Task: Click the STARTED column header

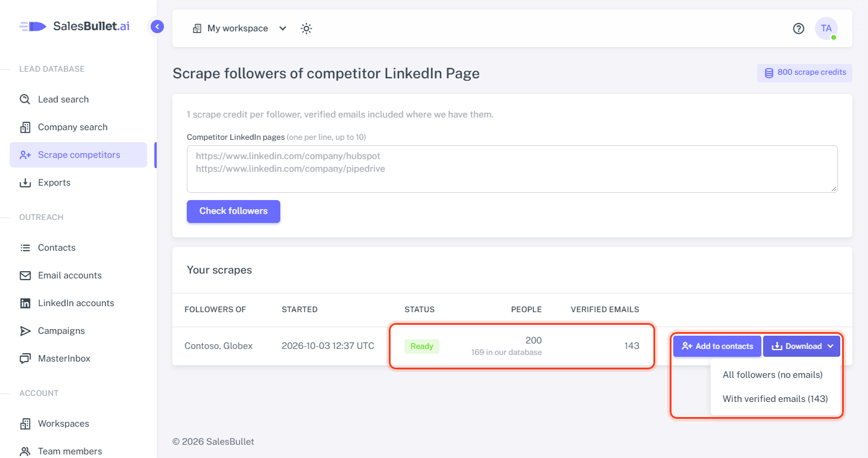Action: [300, 309]
